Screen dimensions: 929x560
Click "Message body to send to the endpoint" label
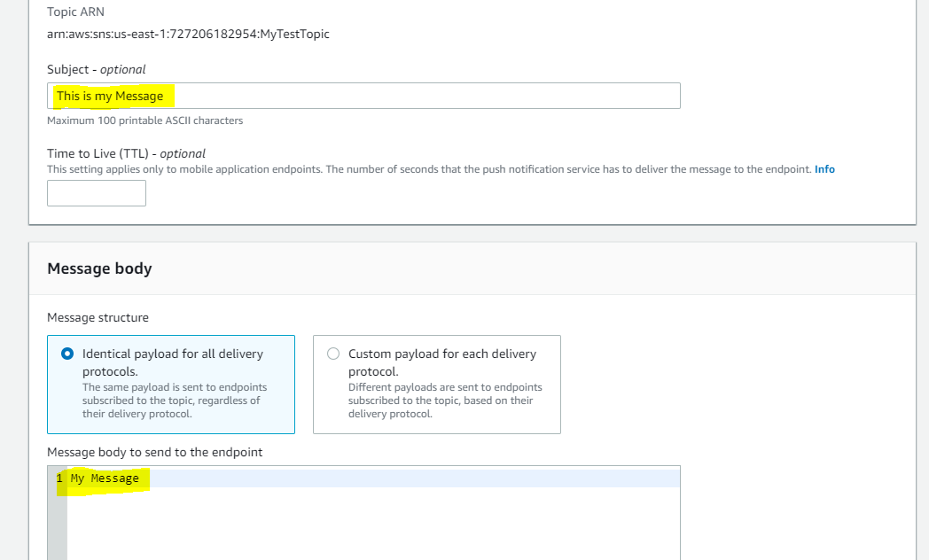154,452
